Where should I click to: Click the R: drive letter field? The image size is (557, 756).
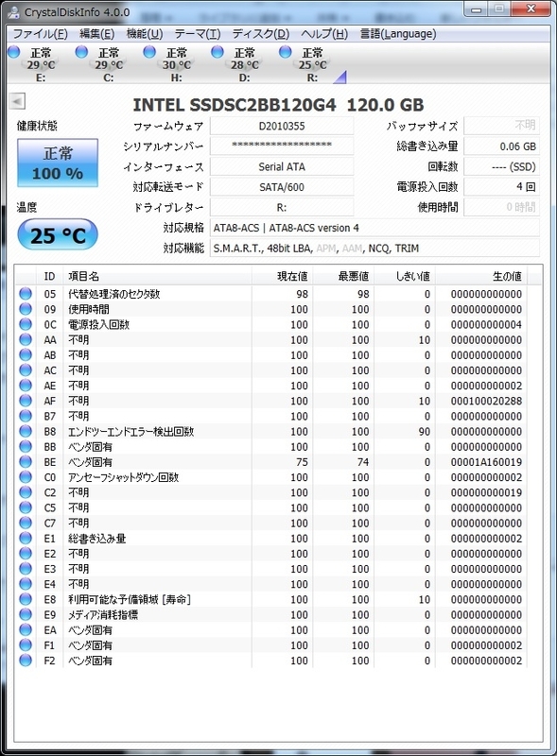[282, 207]
